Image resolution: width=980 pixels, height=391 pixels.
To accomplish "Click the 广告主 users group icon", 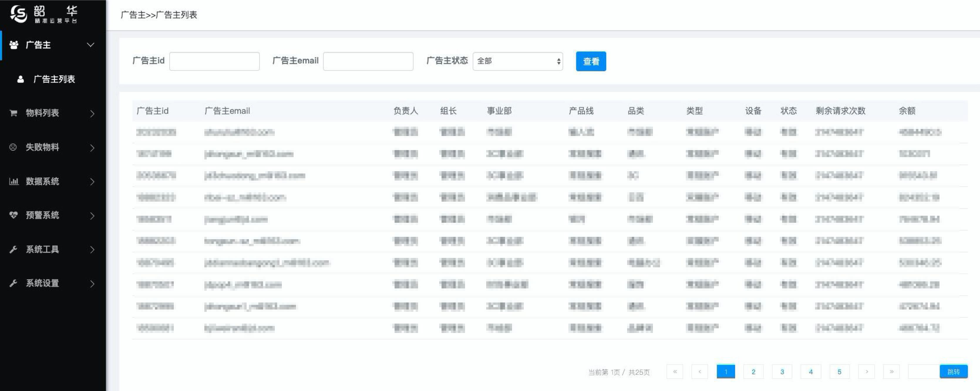I will (14, 45).
